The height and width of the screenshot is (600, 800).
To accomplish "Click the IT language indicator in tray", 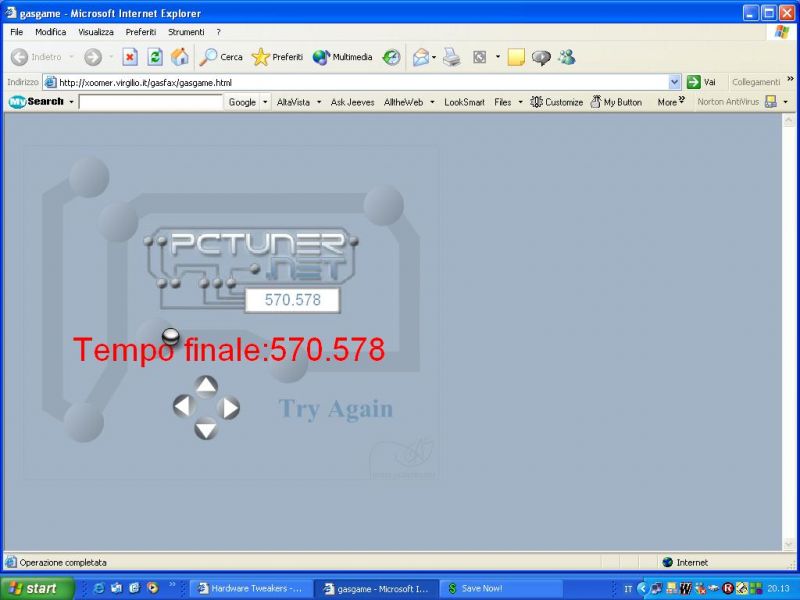I will tap(628, 589).
